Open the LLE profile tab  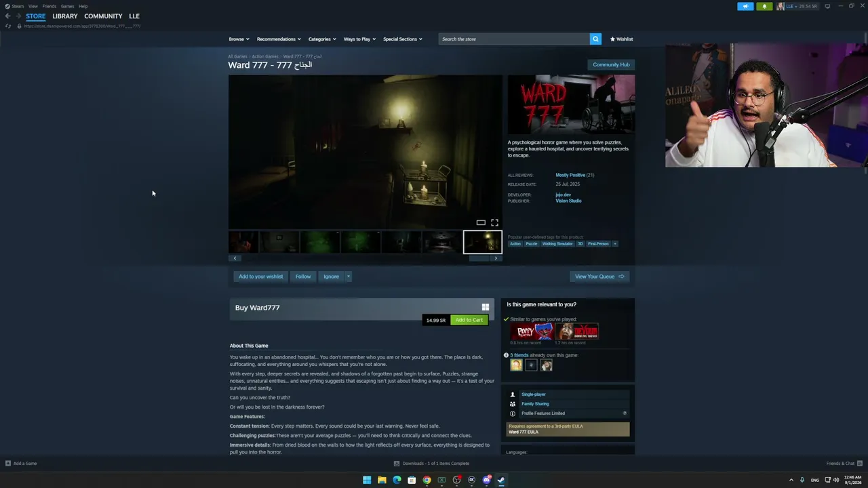[134, 16]
